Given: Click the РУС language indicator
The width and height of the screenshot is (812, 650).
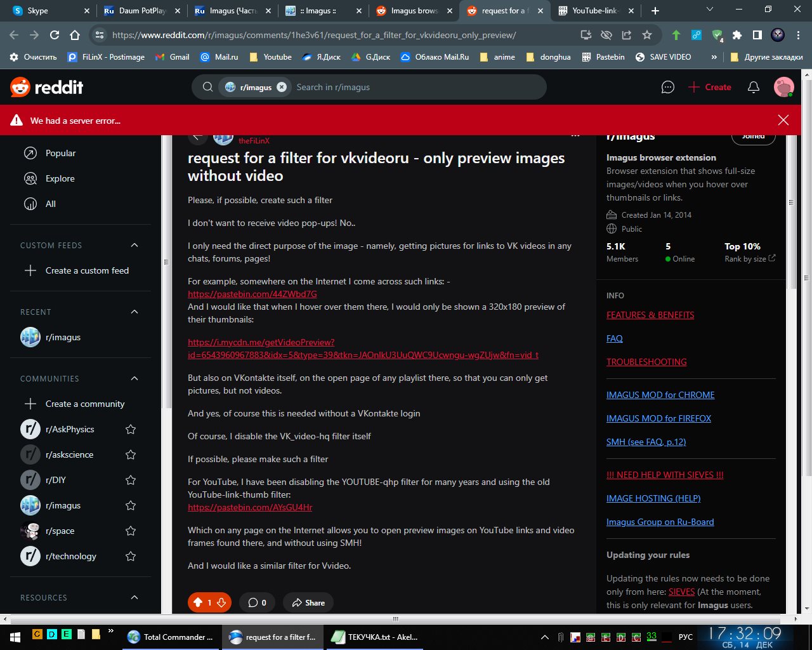Looking at the screenshot, I should 686,637.
